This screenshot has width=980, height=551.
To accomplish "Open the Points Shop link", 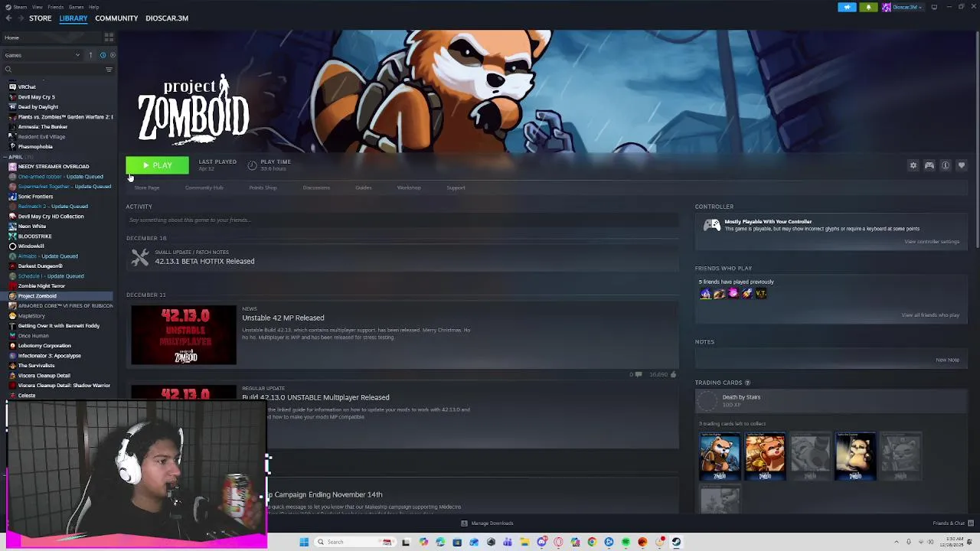I will [x=263, y=187].
